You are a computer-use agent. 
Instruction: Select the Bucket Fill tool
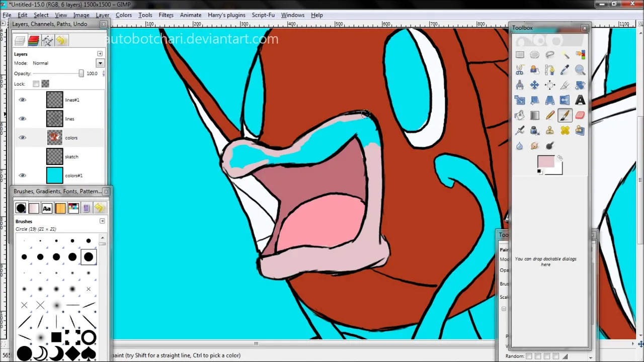tap(520, 116)
